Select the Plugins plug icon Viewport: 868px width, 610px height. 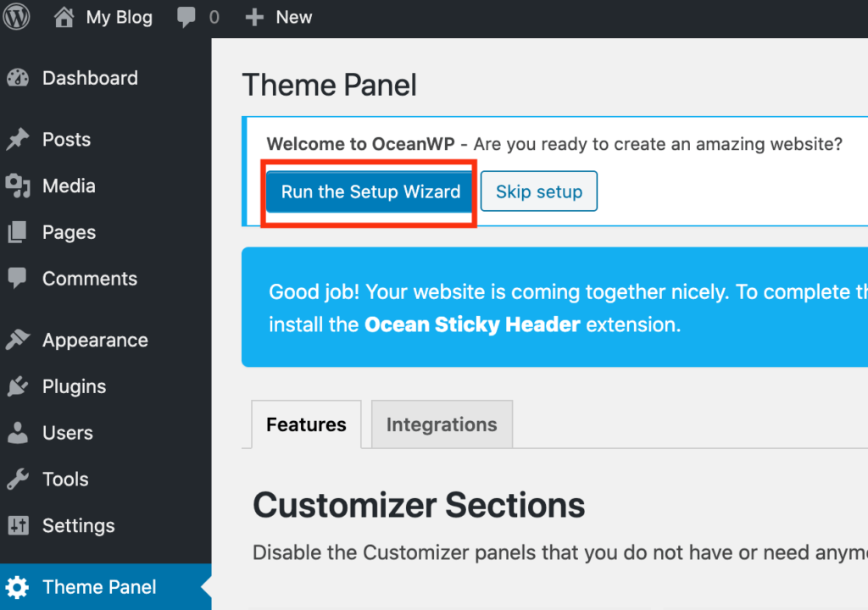(x=18, y=386)
